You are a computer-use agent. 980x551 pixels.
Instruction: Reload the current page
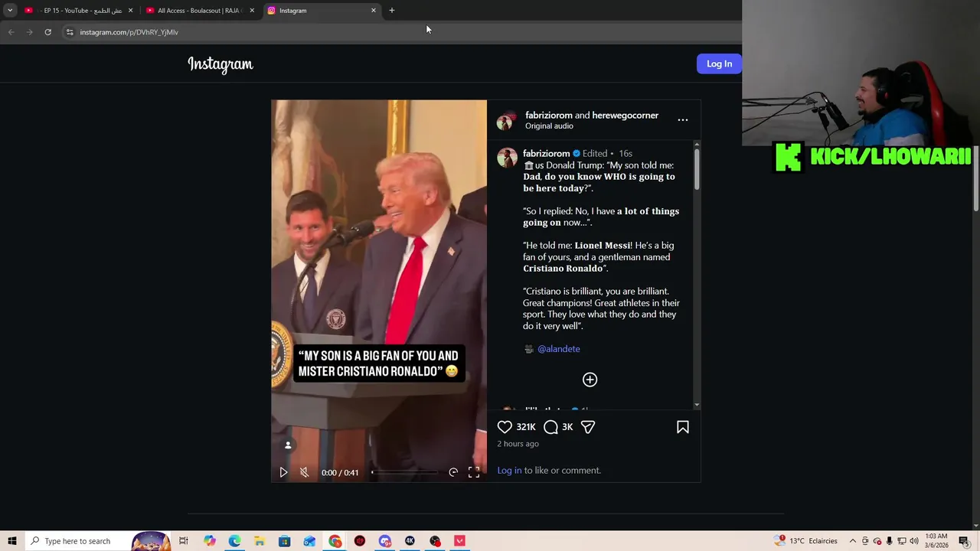(x=47, y=32)
